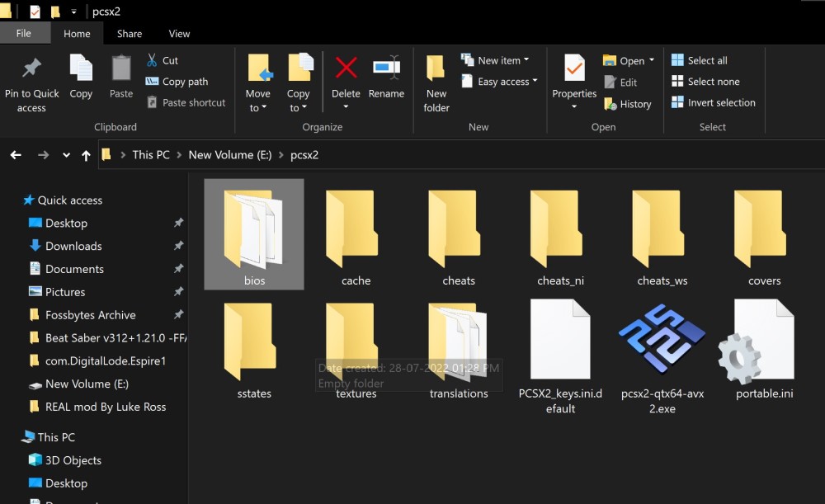Click the Pin to Quick access icon
The width and height of the screenshot is (825, 504).
pos(31,68)
